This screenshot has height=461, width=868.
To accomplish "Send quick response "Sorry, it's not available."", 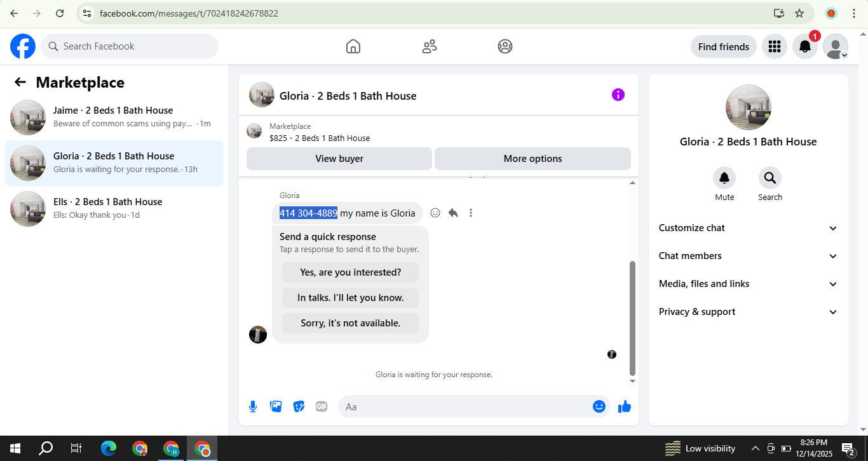I will (x=350, y=323).
